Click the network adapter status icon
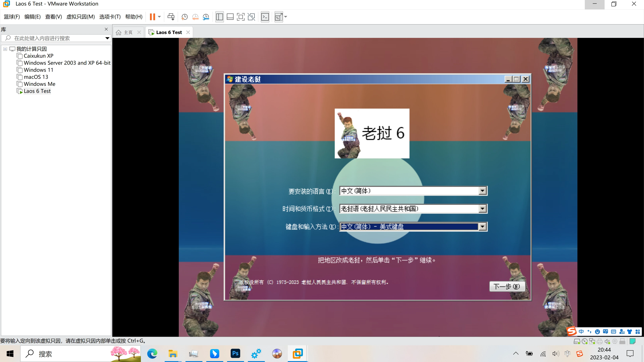644x362 pixels. tap(592, 341)
